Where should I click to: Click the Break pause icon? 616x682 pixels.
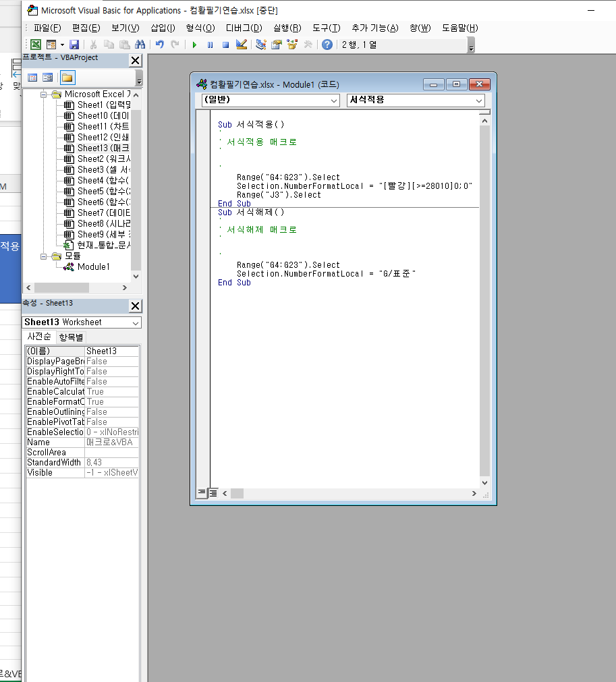[210, 45]
